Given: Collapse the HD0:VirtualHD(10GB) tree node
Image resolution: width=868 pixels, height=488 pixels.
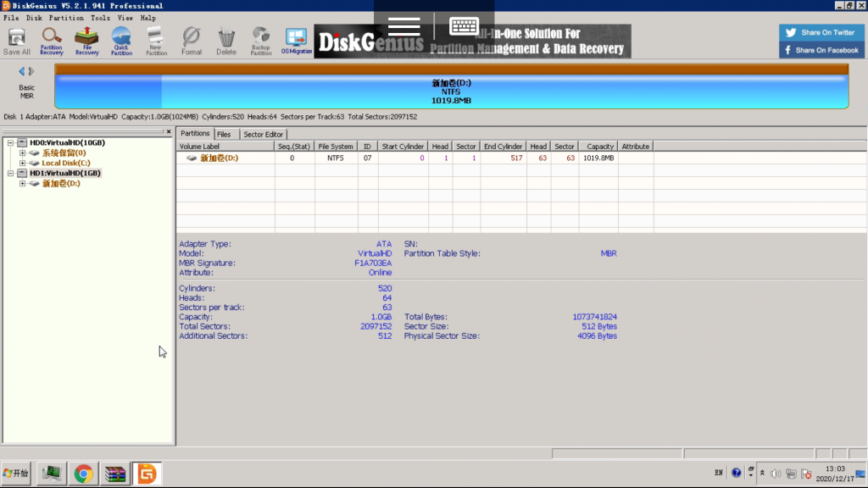Looking at the screenshot, I should 10,142.
